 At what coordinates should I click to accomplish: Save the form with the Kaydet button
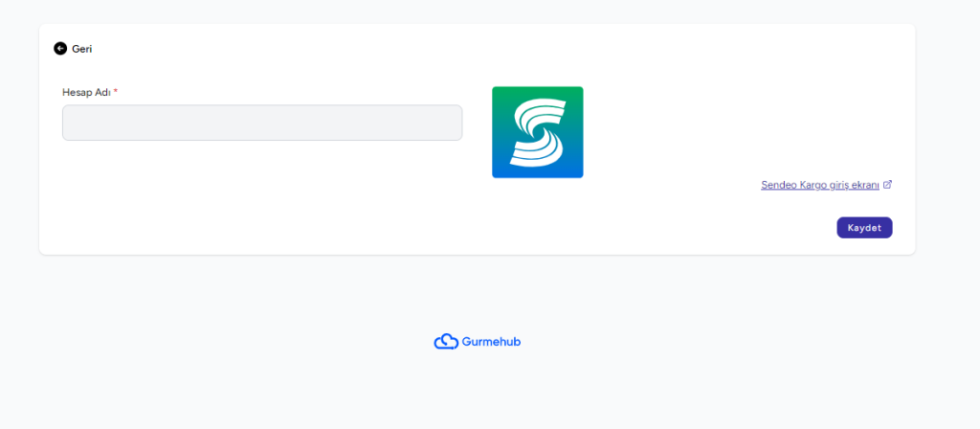pos(864,228)
